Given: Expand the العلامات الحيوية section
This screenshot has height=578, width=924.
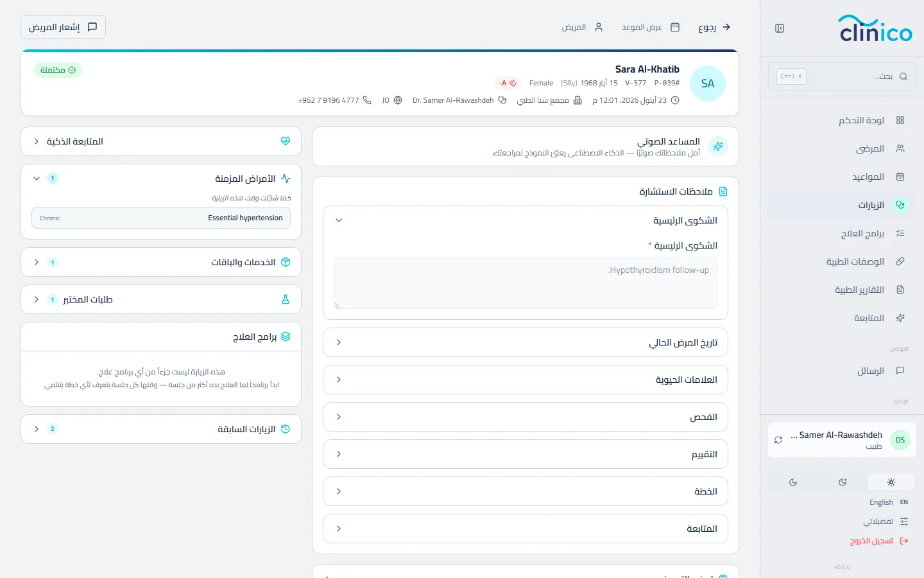Looking at the screenshot, I should pos(526,380).
